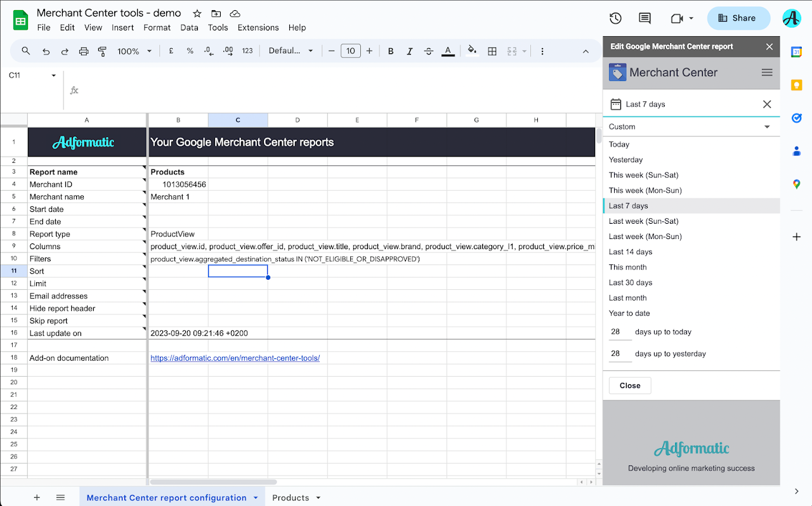The width and height of the screenshot is (812, 506).
Task: Open Google Contacts in side panel
Action: [796, 151]
